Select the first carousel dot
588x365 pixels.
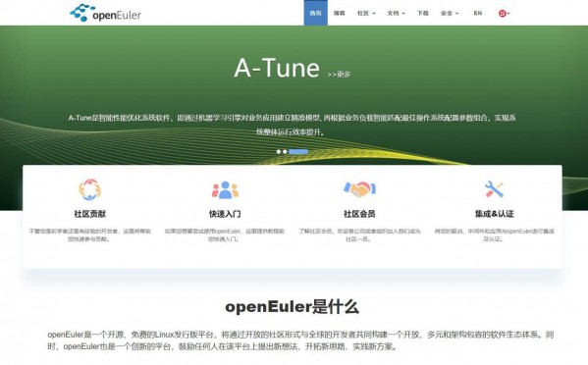pyautogui.click(x=278, y=152)
